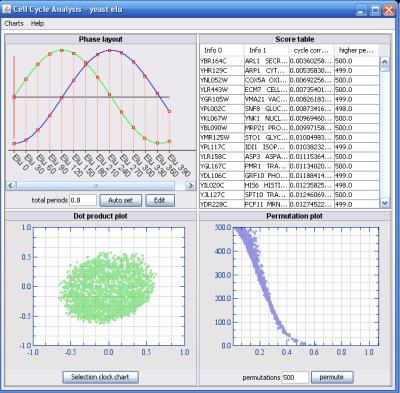Click the Auto set button
400x393 pixels.
120,200
